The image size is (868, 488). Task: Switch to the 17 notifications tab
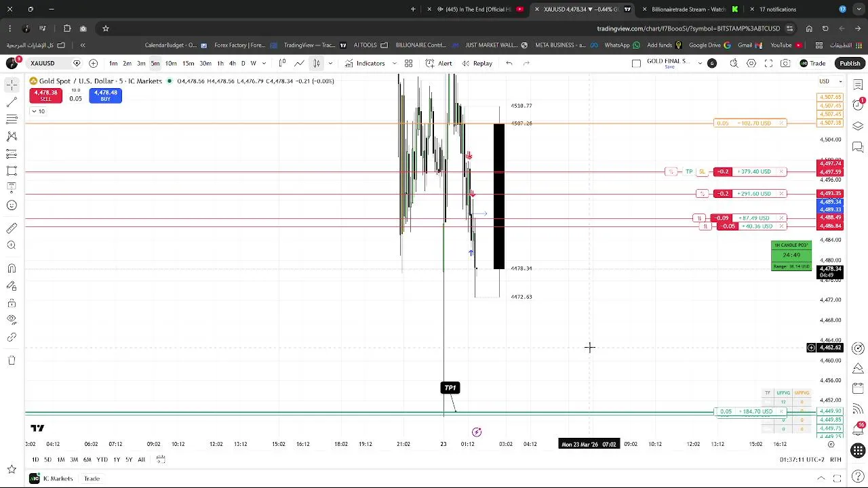(777, 9)
